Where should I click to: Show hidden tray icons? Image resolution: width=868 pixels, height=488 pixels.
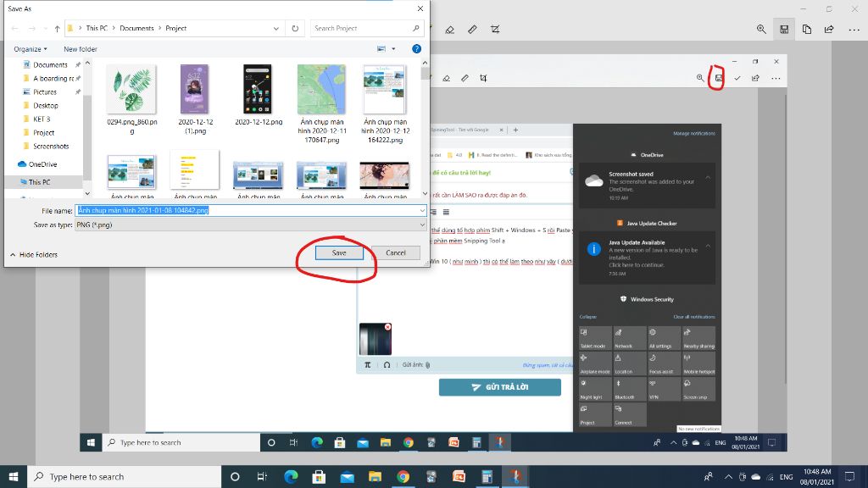728,477
